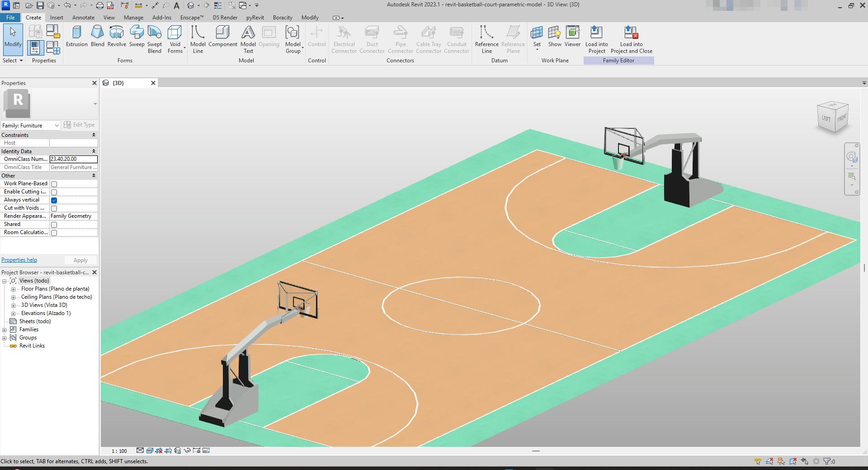This screenshot has height=470, width=868.
Task: Close the Project Browser panel
Action: pos(94,272)
